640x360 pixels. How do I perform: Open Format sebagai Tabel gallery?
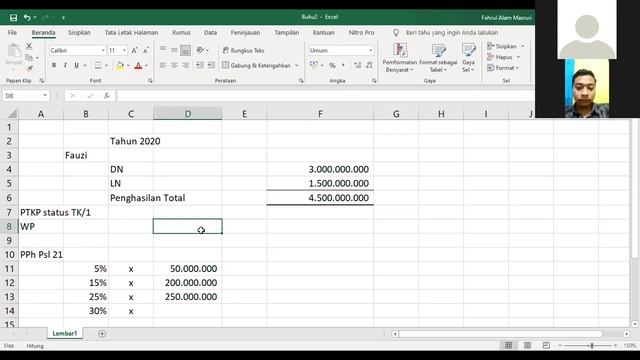438,58
